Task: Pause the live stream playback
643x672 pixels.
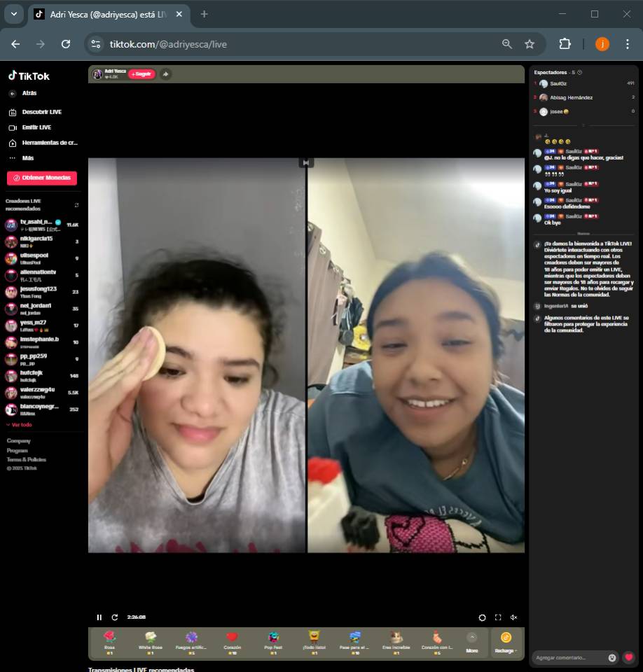Action: pyautogui.click(x=99, y=617)
